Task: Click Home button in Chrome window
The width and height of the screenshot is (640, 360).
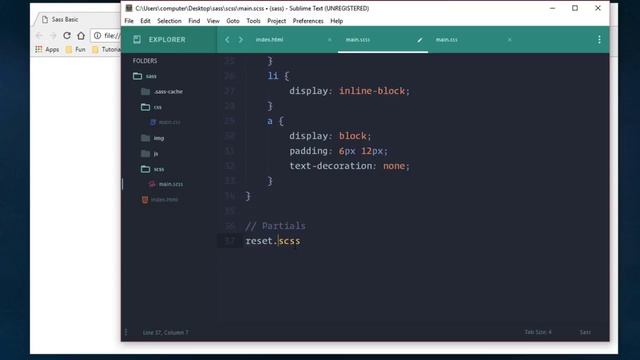Action: pos(81,36)
